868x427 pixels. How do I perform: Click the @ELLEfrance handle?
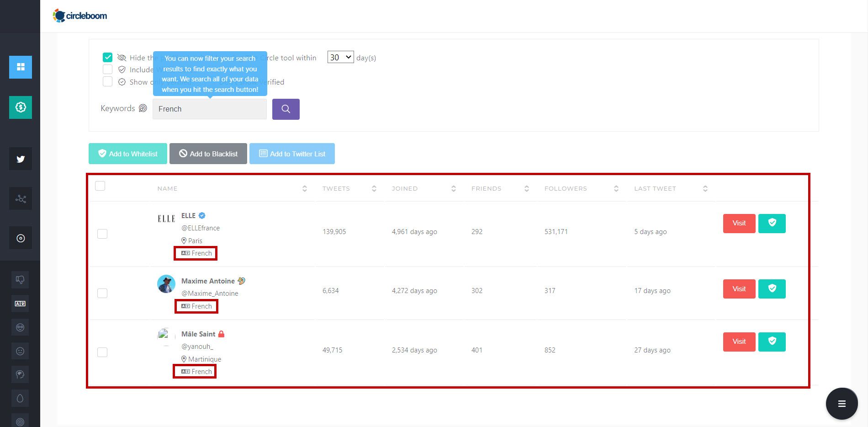point(201,228)
